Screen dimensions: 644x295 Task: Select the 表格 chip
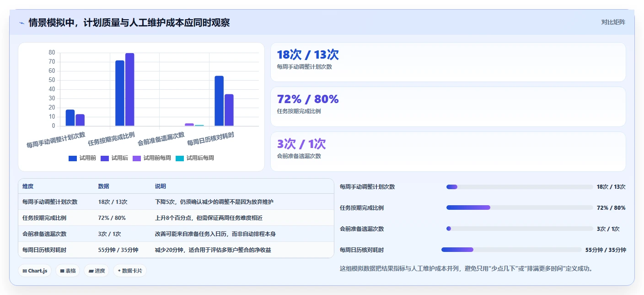click(x=68, y=271)
